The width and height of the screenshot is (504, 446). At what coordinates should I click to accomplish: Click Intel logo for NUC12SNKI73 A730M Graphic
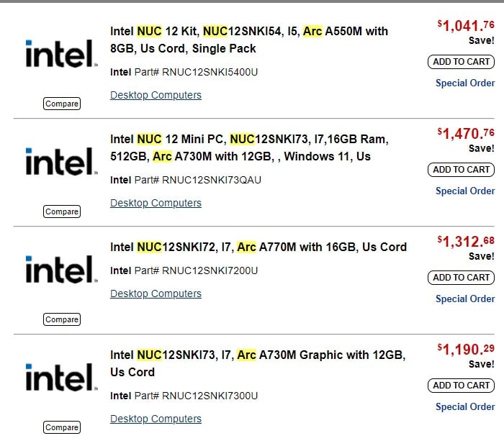coord(61,378)
